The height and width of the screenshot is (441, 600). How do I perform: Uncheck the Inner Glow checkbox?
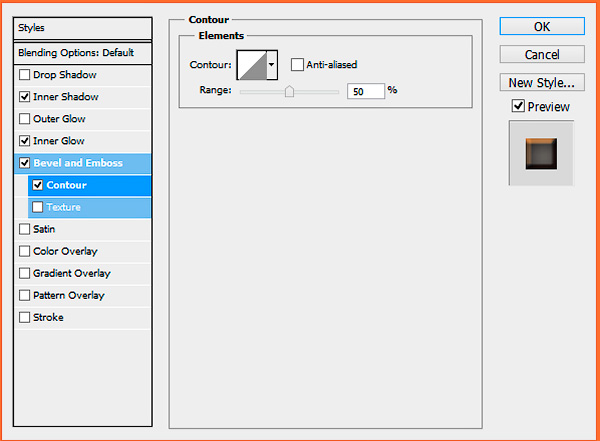point(24,141)
